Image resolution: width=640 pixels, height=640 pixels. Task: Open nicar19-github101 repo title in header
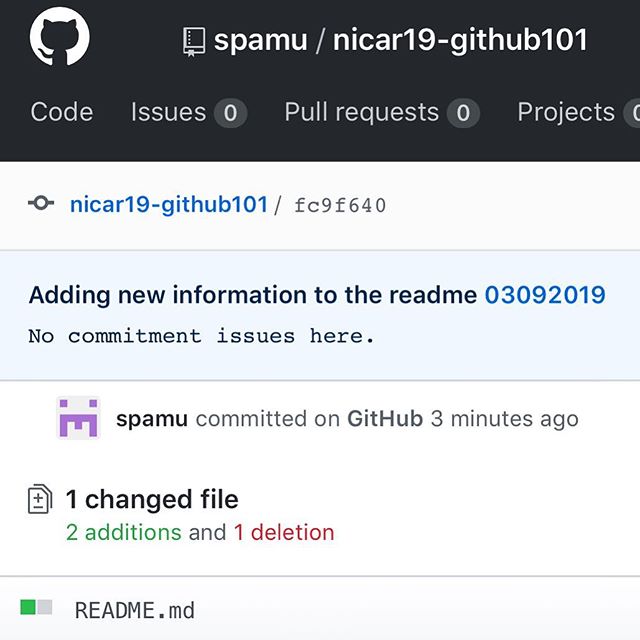(x=460, y=40)
